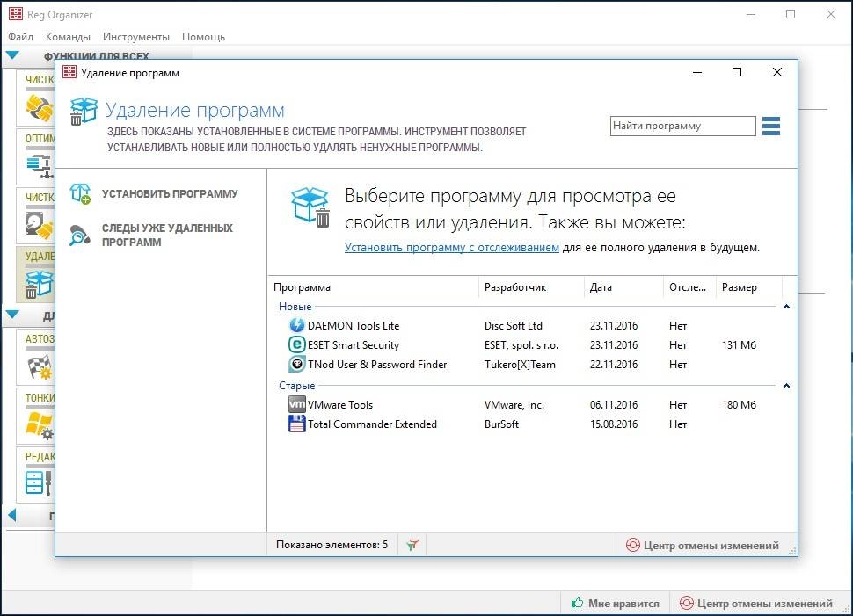The image size is (853, 616).
Task: Click the registry editor icon in the sidebar
Action: coord(40,482)
